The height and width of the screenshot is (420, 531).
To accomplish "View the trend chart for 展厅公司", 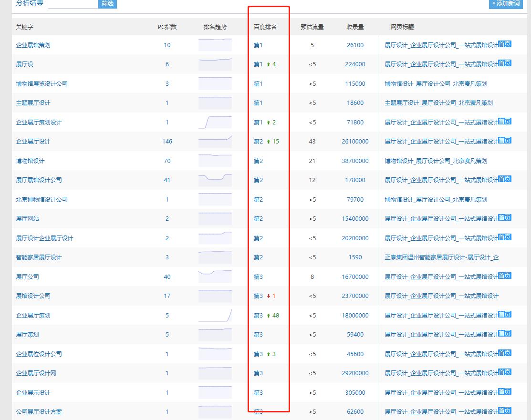I will point(215,277).
